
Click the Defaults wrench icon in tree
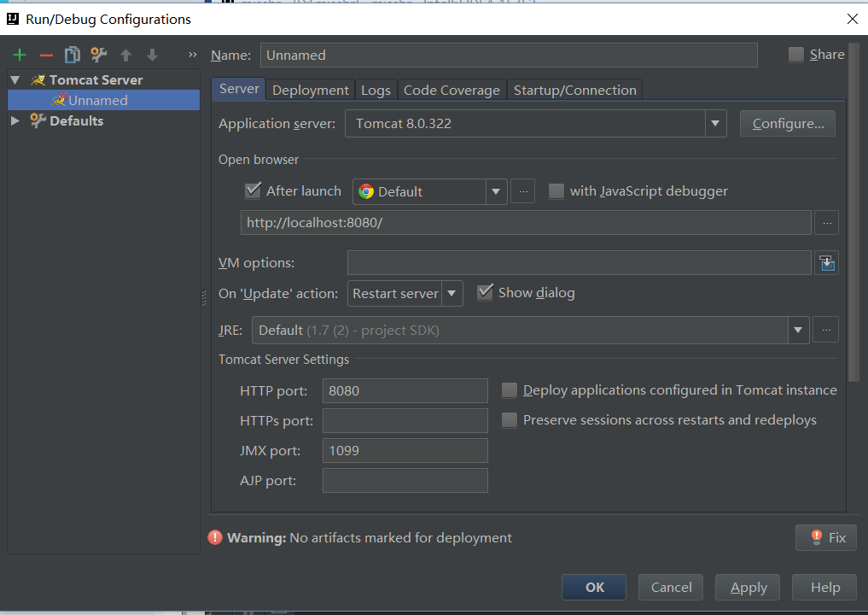coord(38,120)
